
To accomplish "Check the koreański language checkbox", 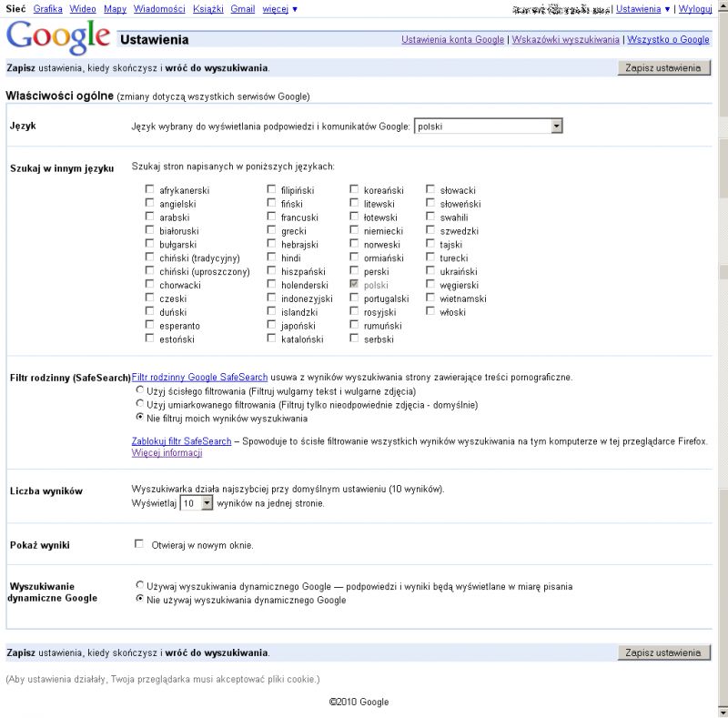I will tap(354, 189).
